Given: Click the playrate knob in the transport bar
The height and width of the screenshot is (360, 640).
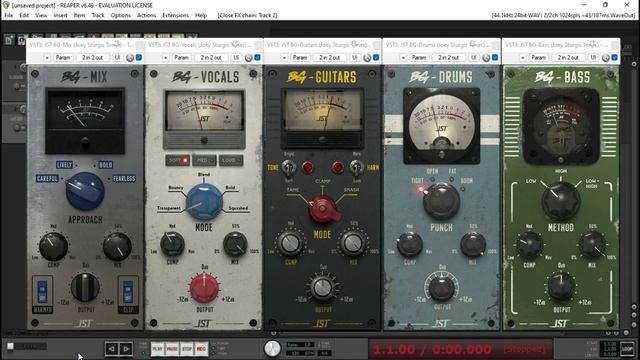Looking at the screenshot, I should (272, 349).
